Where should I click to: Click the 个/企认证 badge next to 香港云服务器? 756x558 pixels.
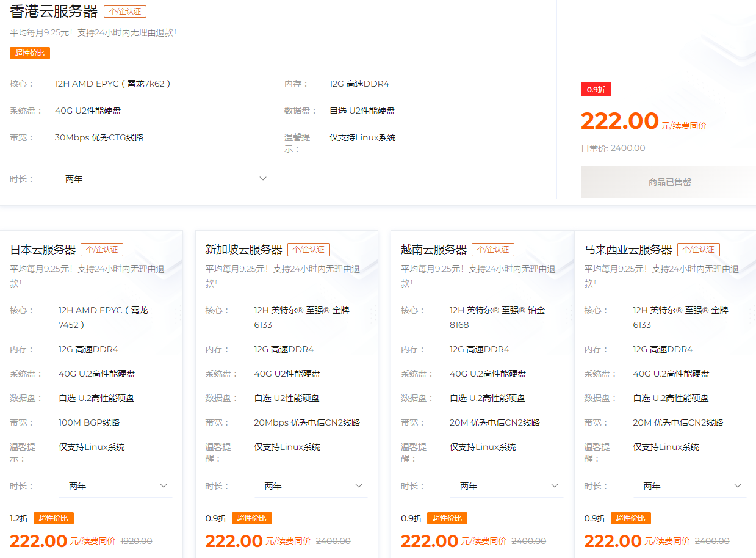(124, 11)
